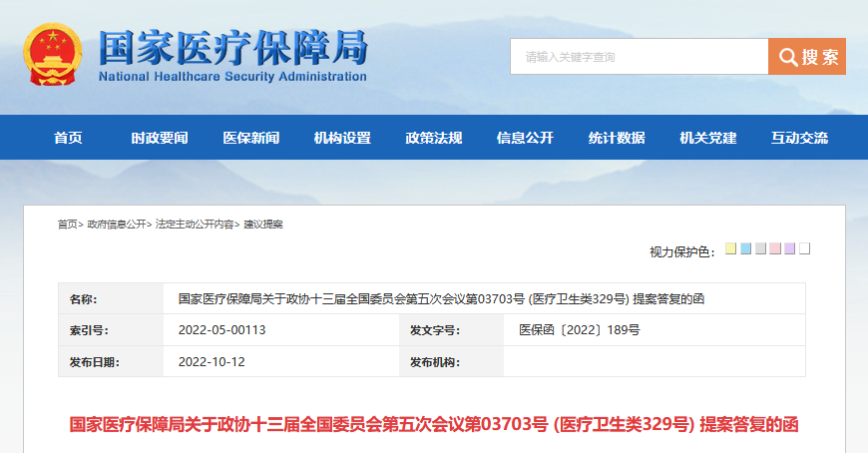Click the 首页 breadcrumb link
868x453 pixels.
(x=67, y=225)
